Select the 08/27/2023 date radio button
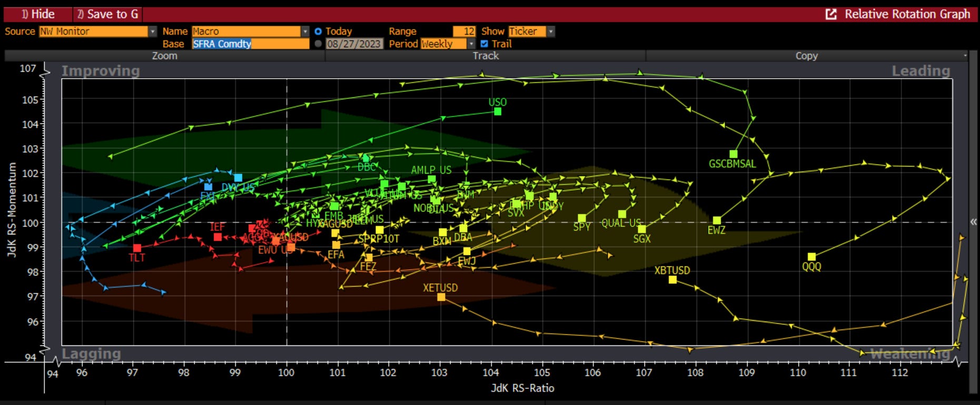980x405 pixels. (x=318, y=44)
